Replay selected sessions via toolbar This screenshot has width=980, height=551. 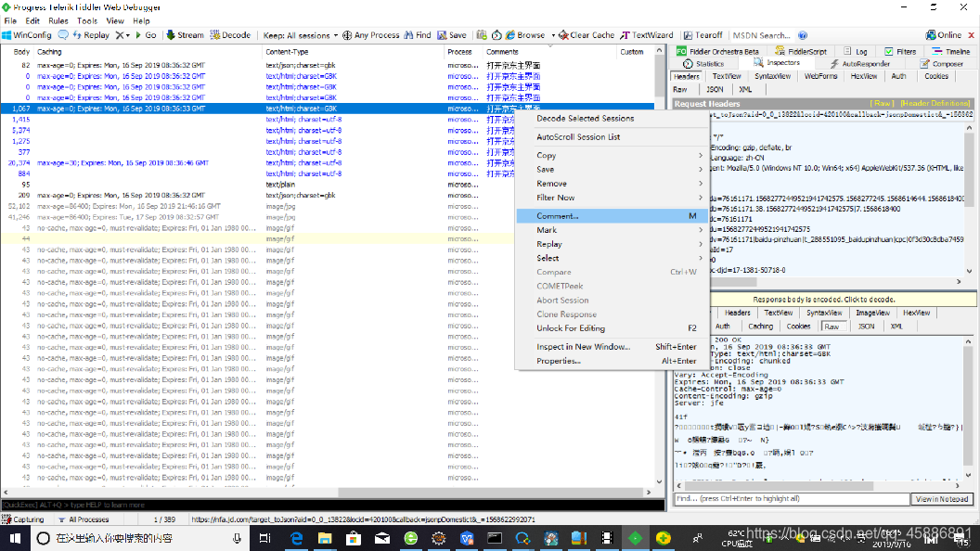[91, 35]
